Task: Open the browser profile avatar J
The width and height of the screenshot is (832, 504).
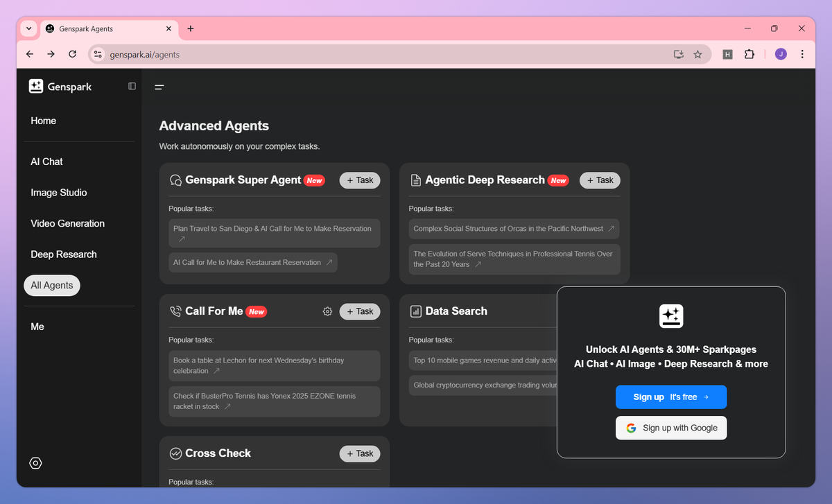Action: (781, 54)
